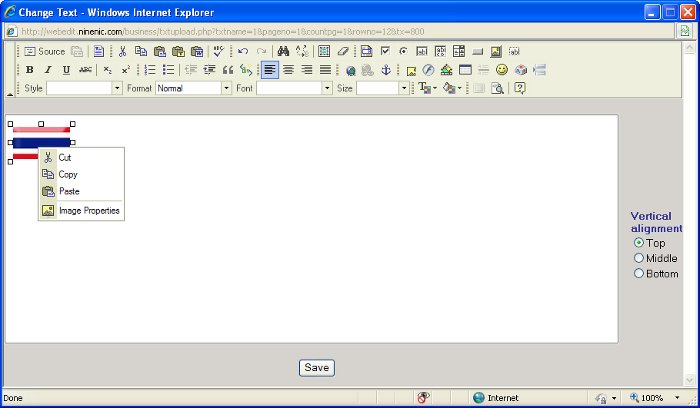Choose Image Properties from the context menu

click(88, 211)
